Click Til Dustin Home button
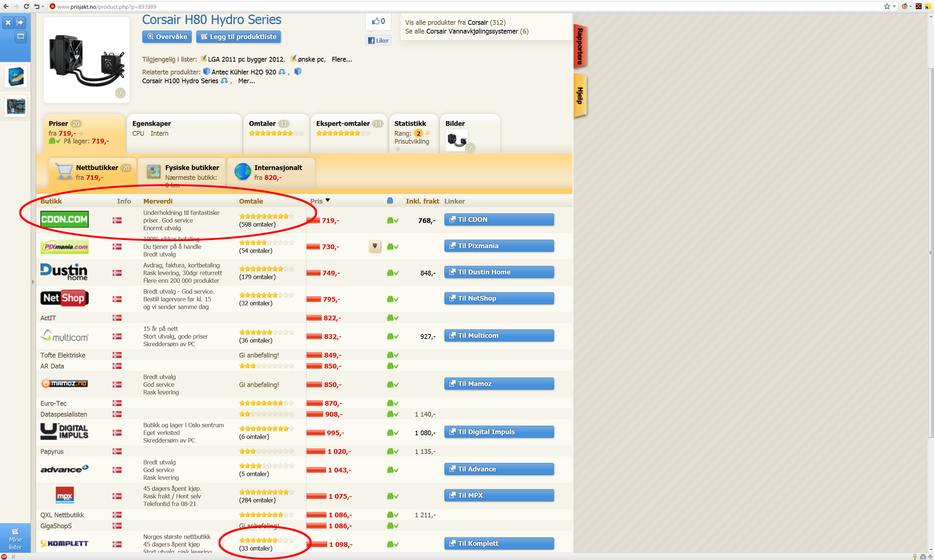The width and height of the screenshot is (934, 560). [499, 272]
